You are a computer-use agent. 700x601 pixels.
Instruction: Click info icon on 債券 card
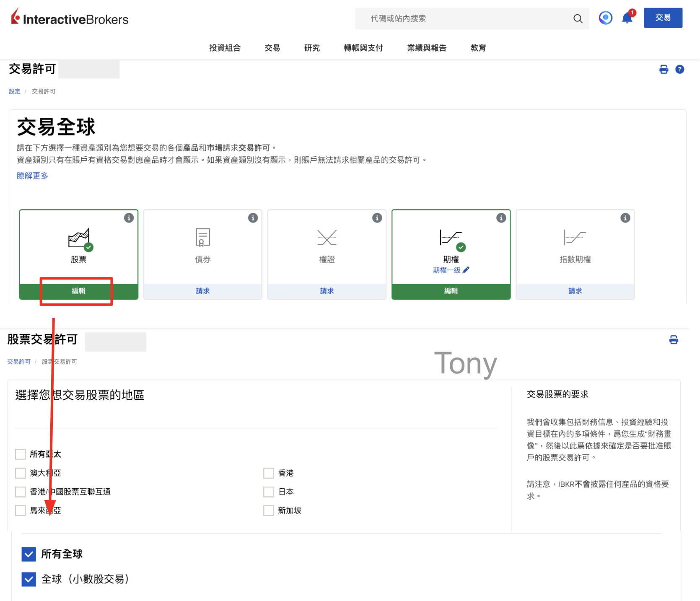tap(253, 218)
